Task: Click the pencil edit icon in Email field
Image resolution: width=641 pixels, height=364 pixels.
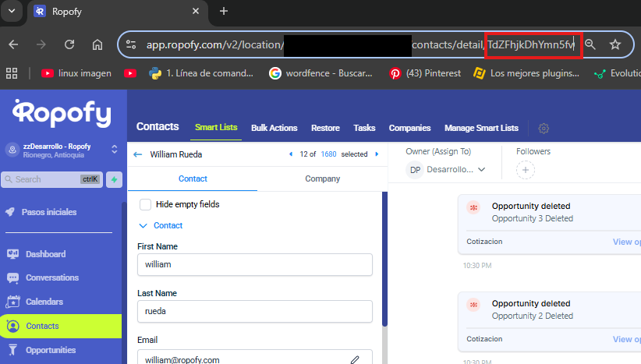Action: 355,359
